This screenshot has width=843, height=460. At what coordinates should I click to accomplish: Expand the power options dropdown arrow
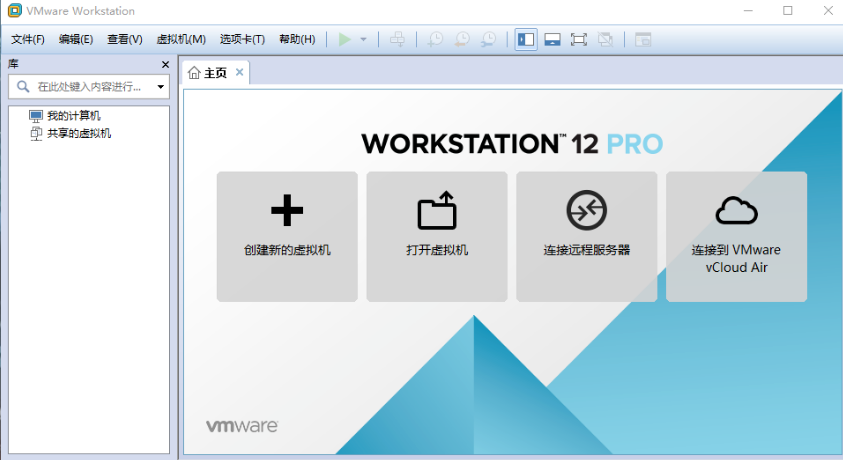tap(363, 39)
